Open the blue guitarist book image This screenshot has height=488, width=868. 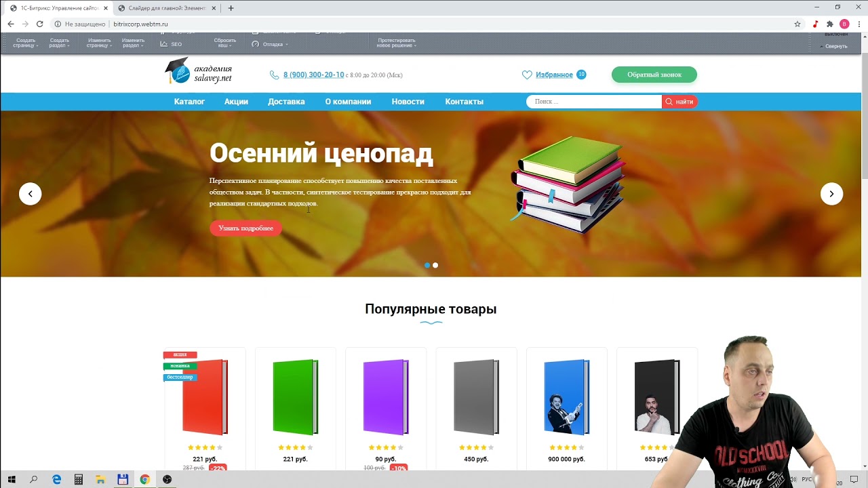point(566,396)
